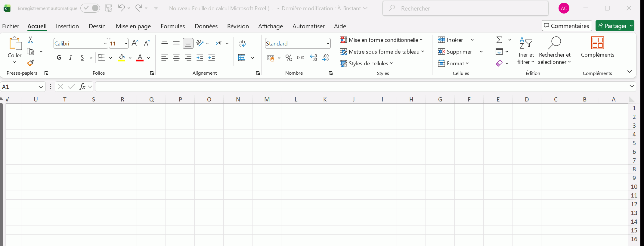Select the Cut scissors icon
This screenshot has height=246, width=644.
point(30,40)
